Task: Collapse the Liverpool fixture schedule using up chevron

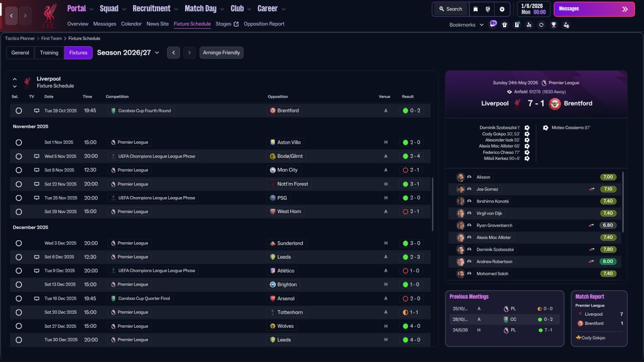Action: click(15, 79)
